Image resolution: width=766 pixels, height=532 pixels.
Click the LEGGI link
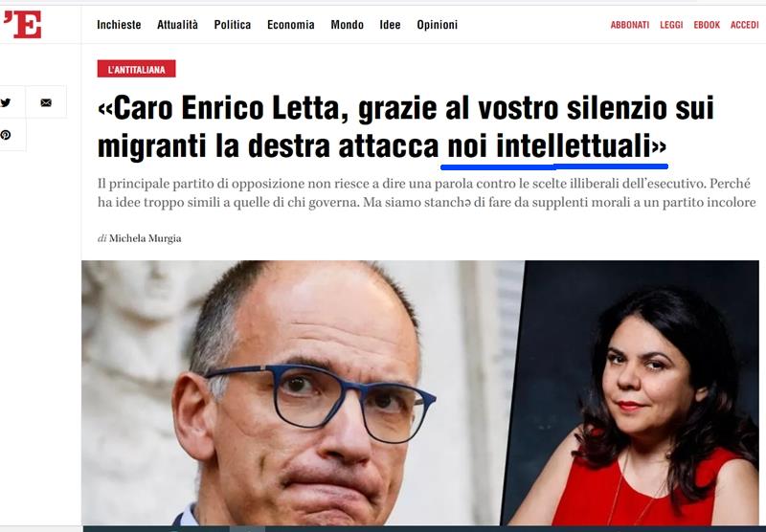671,25
